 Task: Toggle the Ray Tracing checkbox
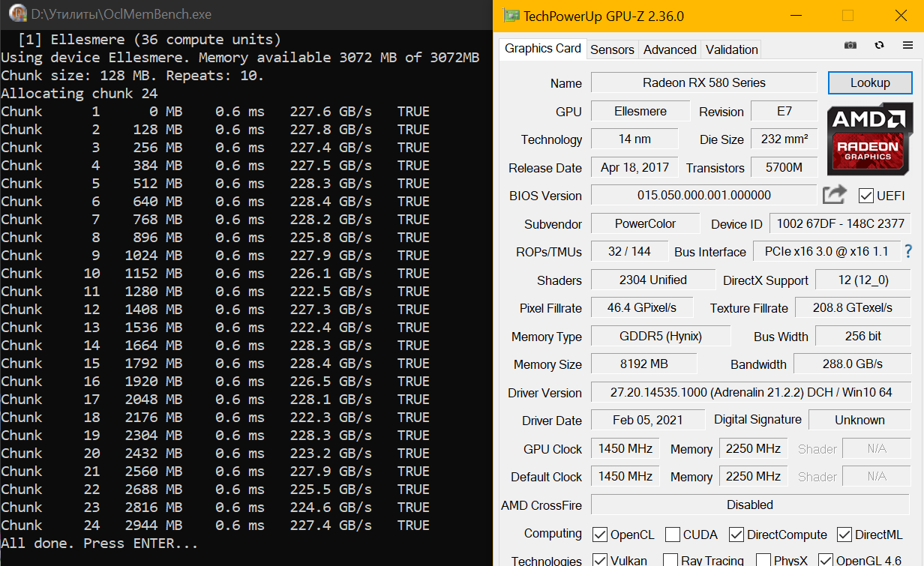click(670, 560)
